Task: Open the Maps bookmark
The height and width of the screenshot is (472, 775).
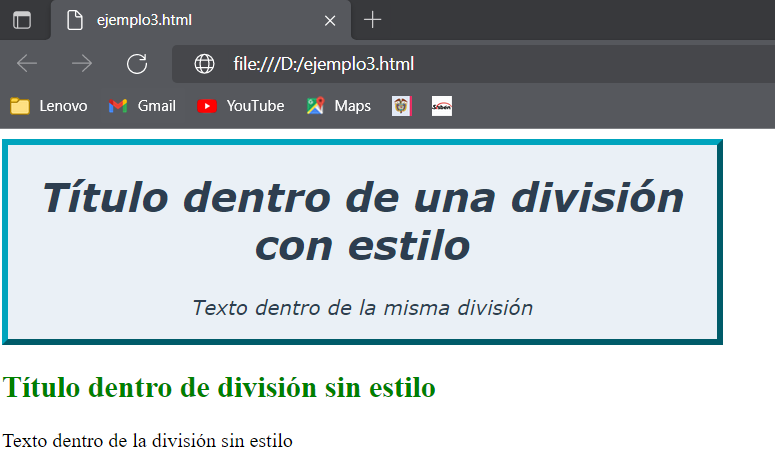Action: pos(339,106)
